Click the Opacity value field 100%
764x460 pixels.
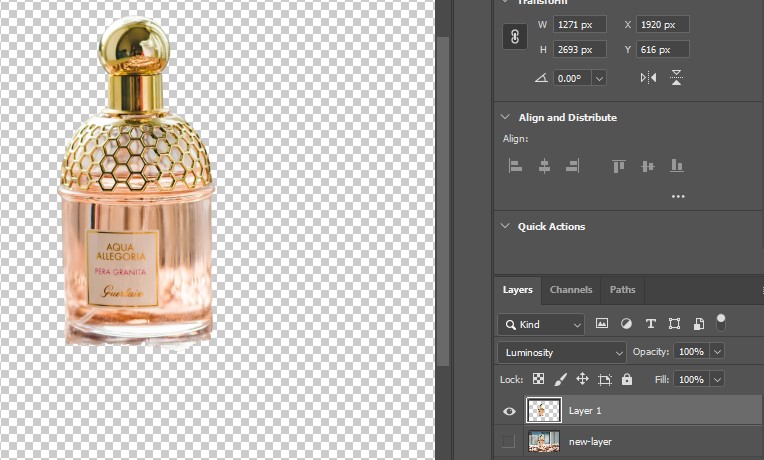[x=691, y=351]
